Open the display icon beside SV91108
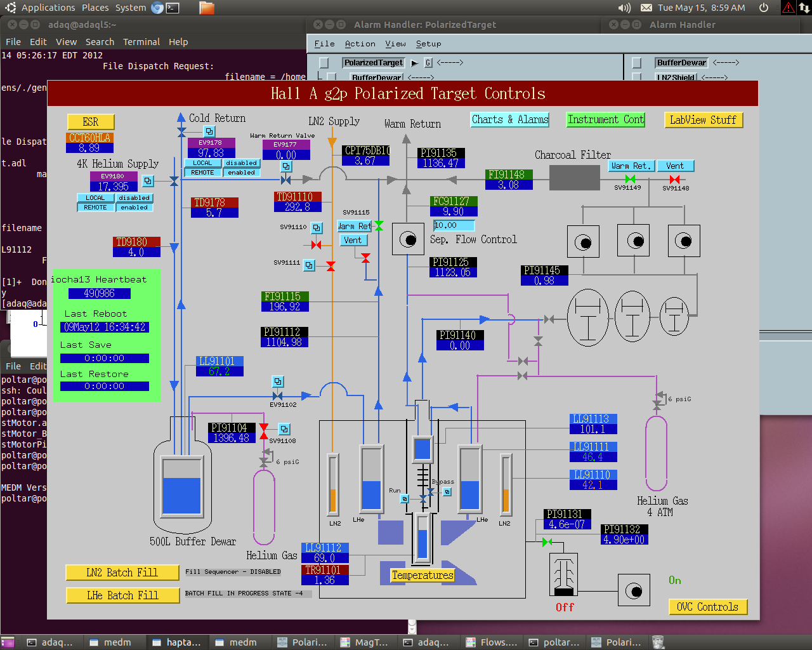 click(x=284, y=429)
